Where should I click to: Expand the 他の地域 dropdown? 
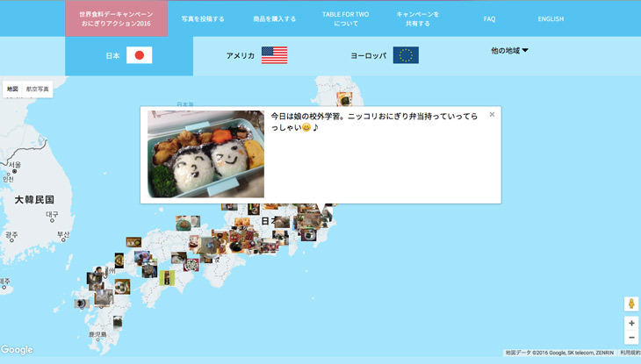pyautogui.click(x=509, y=51)
